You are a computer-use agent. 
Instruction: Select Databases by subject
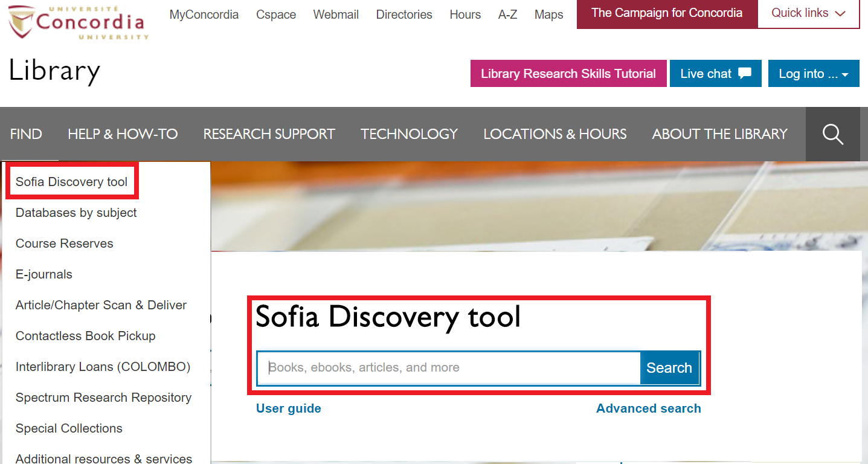coord(76,213)
